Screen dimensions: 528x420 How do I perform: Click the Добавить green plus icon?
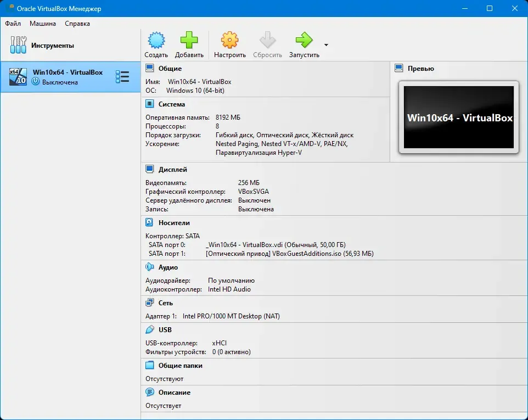click(189, 40)
